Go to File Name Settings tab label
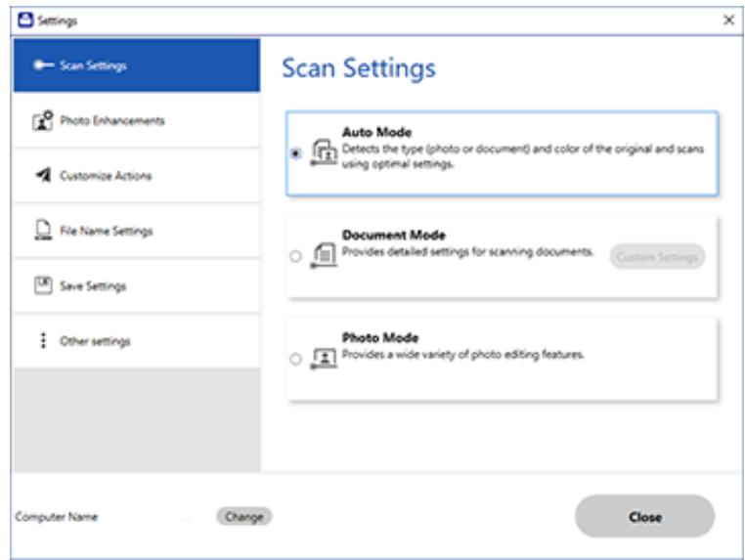This screenshot has width=745, height=560. pos(106,231)
